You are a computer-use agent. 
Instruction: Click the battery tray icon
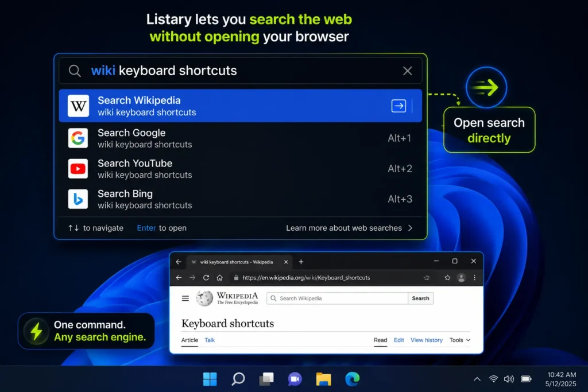tap(526, 379)
